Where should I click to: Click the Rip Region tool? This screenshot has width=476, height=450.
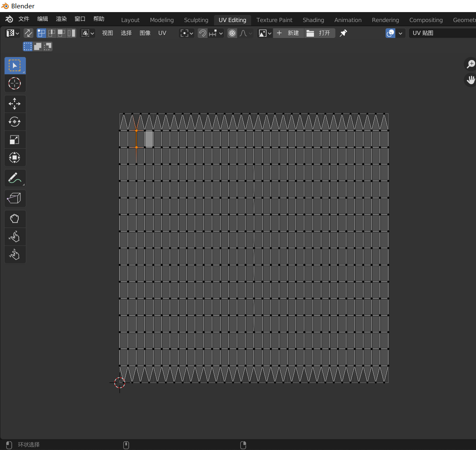[15, 199]
